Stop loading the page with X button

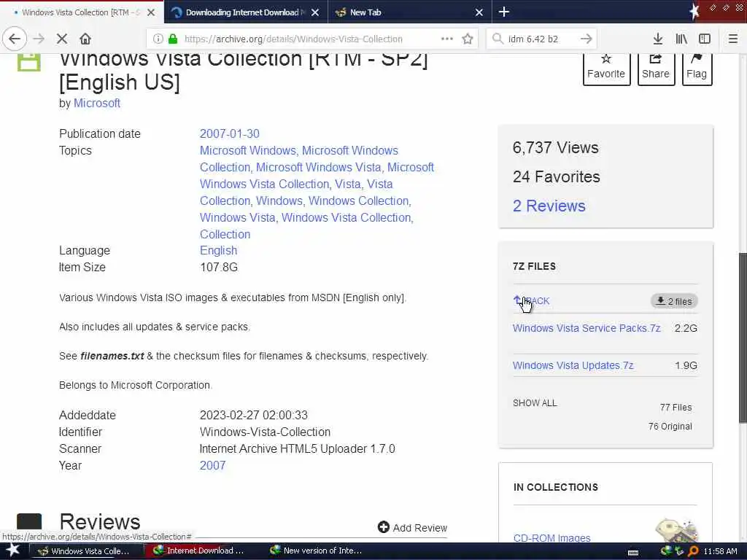point(62,39)
